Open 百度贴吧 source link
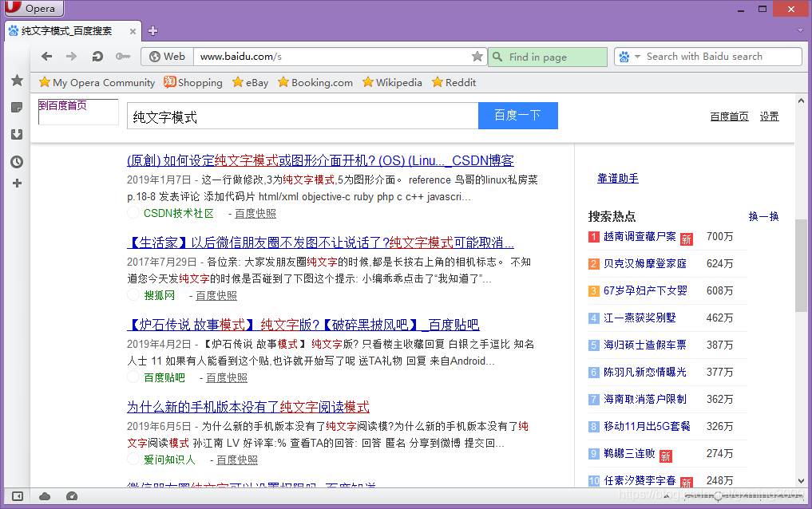 point(164,377)
